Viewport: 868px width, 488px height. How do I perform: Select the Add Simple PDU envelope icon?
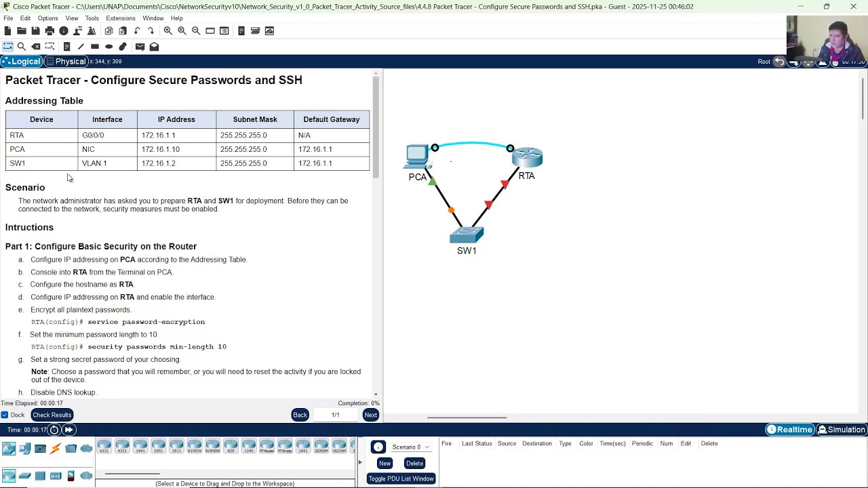(140, 46)
